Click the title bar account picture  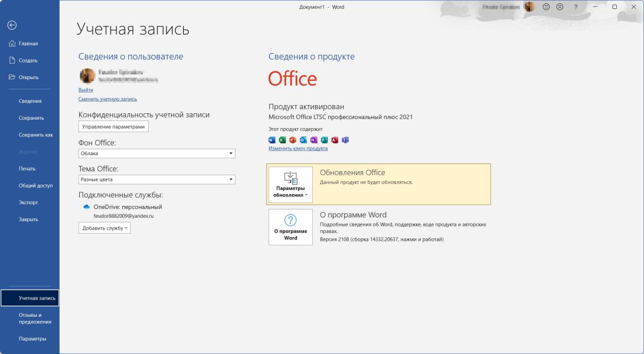point(529,6)
